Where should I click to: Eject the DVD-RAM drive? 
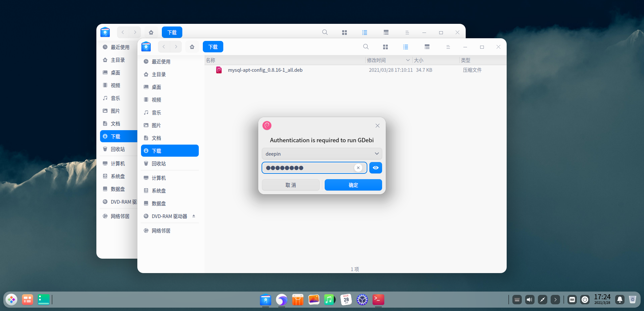point(194,216)
